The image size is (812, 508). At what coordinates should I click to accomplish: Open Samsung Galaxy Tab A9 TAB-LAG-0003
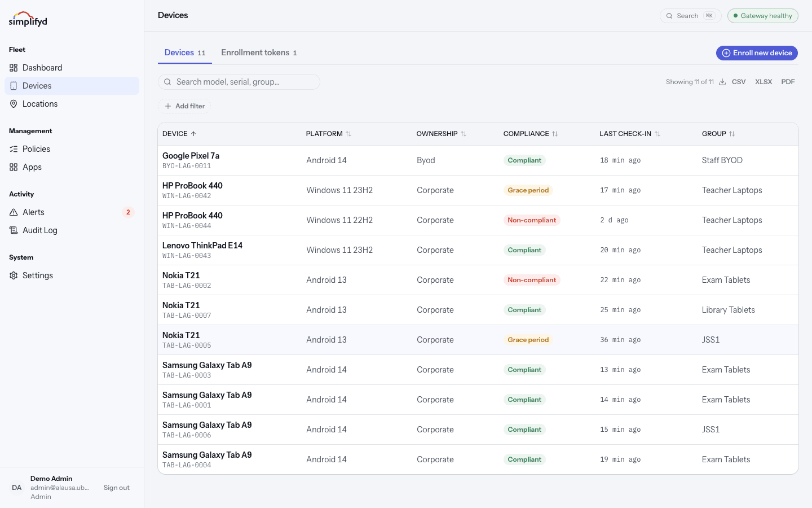coord(478,370)
